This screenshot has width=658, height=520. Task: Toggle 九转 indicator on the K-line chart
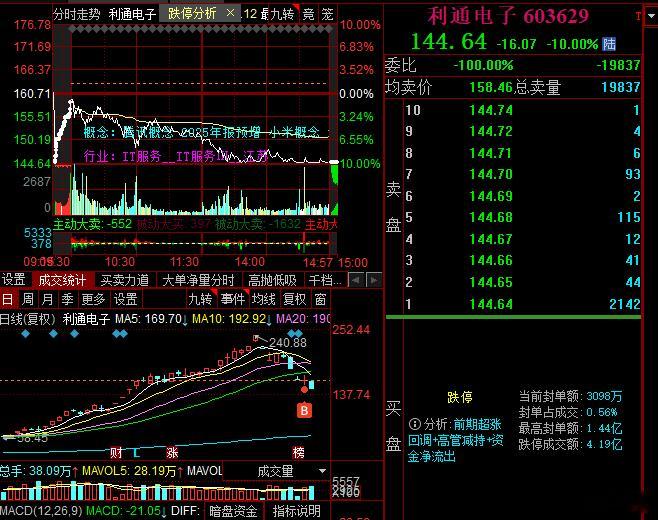[x=200, y=299]
